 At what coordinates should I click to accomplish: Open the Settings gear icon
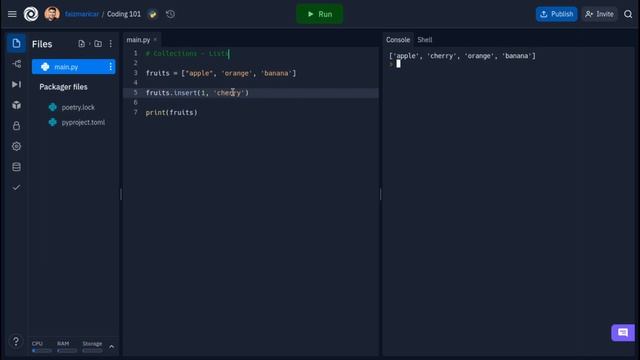coord(16,146)
